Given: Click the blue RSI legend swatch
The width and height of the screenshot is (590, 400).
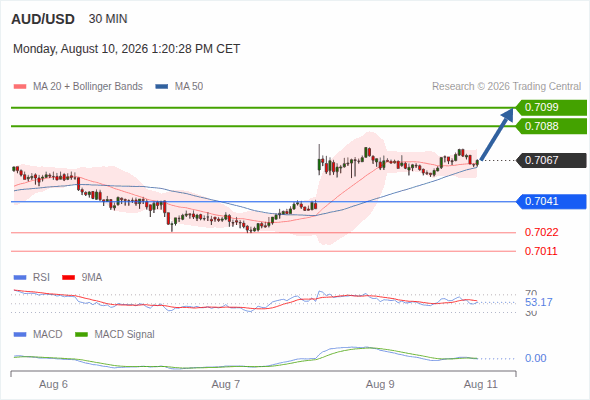Looking at the screenshot, I should tap(20, 278).
